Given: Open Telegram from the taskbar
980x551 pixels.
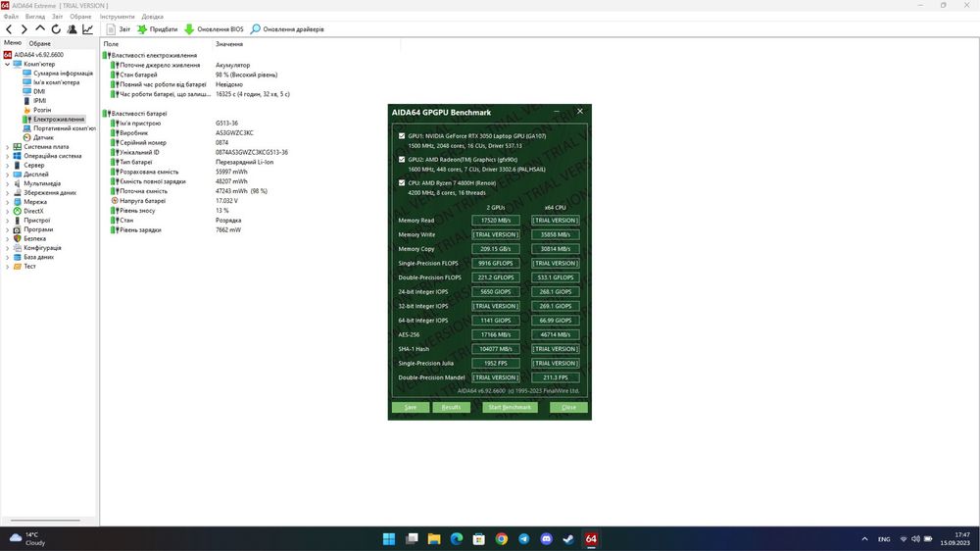Looking at the screenshot, I should pos(523,539).
